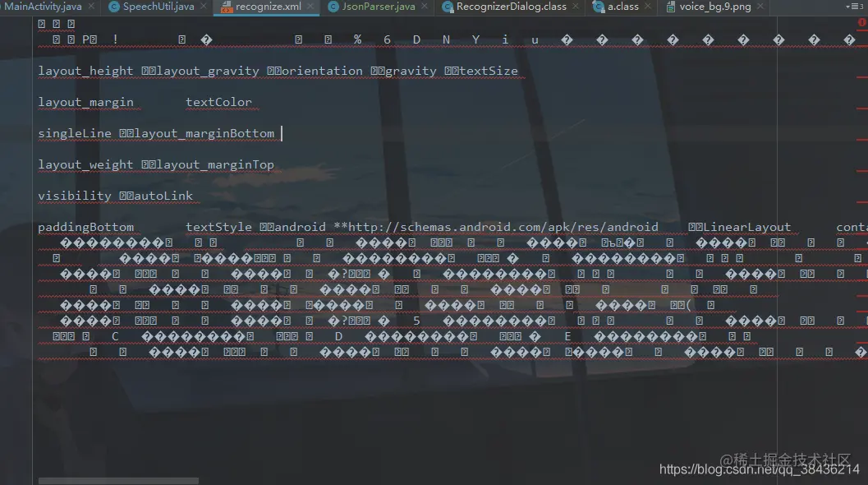Click the text 'paddingBottom'
Viewport: 868px width, 485px height.
tap(85, 227)
